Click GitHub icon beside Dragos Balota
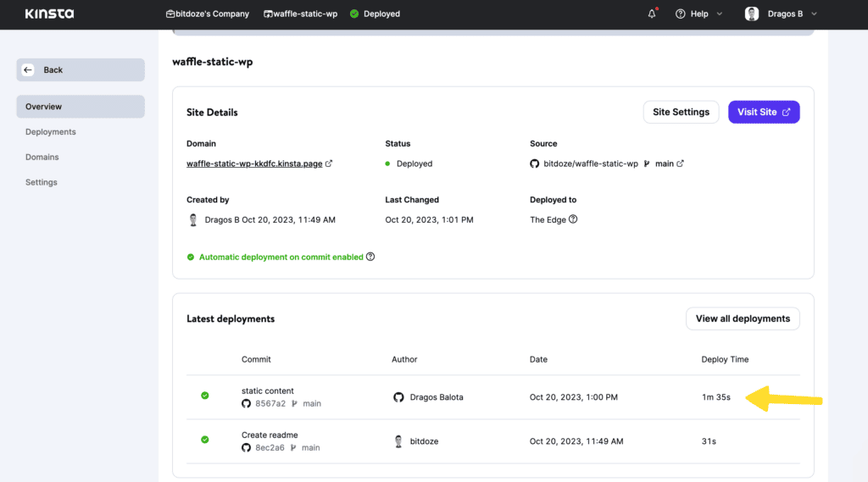 tap(398, 397)
